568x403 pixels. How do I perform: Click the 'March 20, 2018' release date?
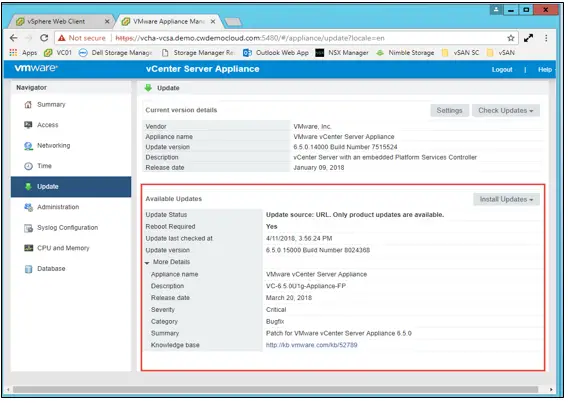(289, 298)
